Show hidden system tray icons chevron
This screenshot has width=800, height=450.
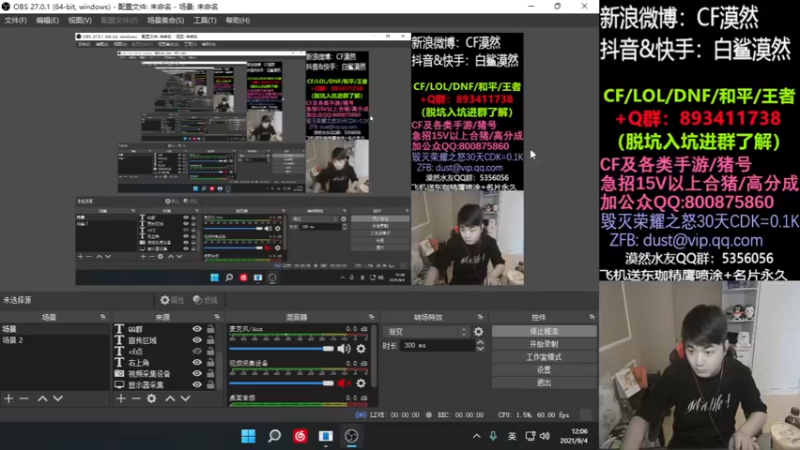(477, 436)
